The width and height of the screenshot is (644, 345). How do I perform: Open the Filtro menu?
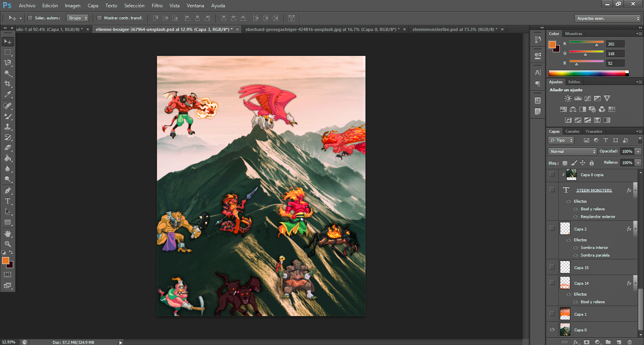pyautogui.click(x=157, y=6)
